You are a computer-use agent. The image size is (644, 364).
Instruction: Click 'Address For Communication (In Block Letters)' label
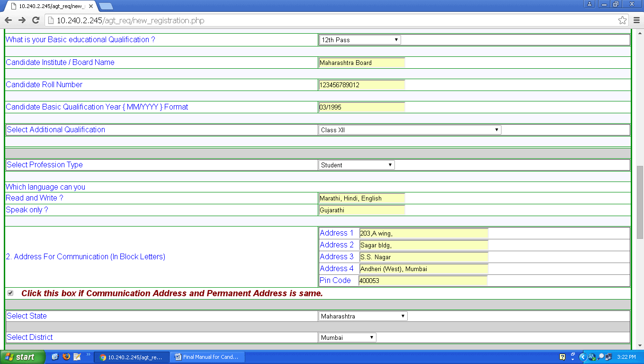pos(89,256)
